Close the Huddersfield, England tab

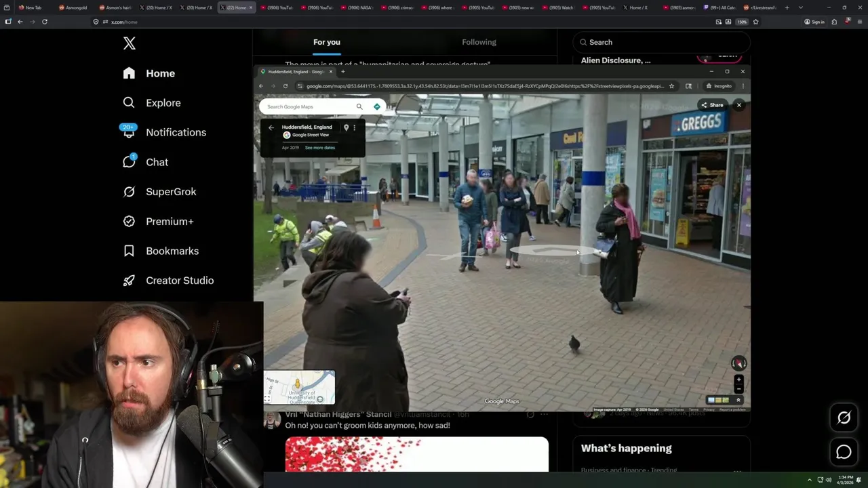click(331, 71)
